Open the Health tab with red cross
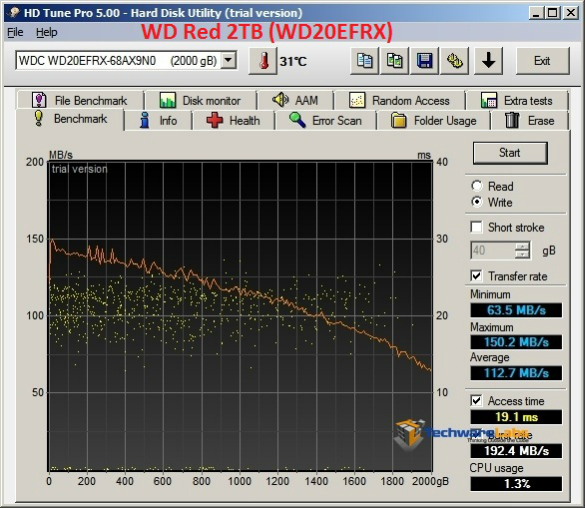This screenshot has width=585, height=508. (x=233, y=120)
